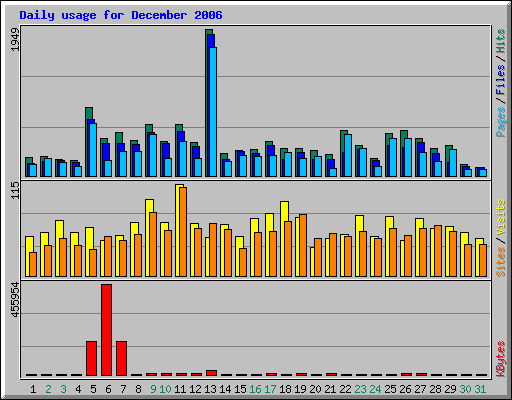512x400 pixels.
Task: Click day label 10 on the x-axis
Action: (165, 389)
